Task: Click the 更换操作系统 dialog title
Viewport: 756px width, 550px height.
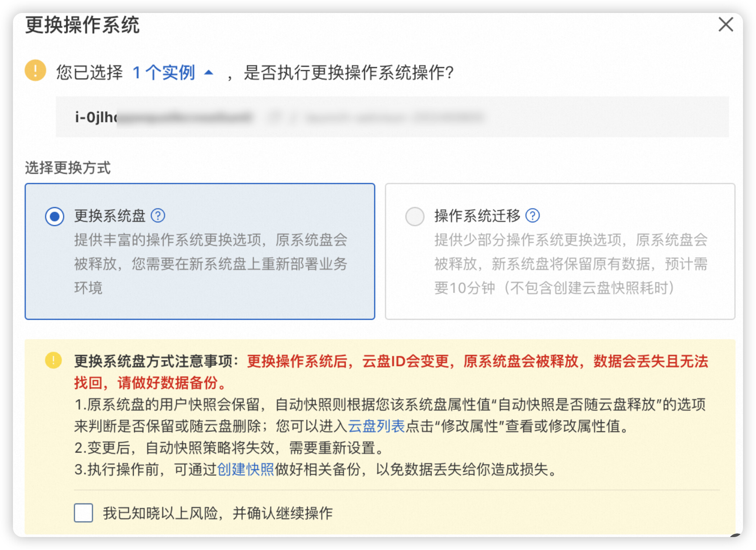Action: (82, 25)
